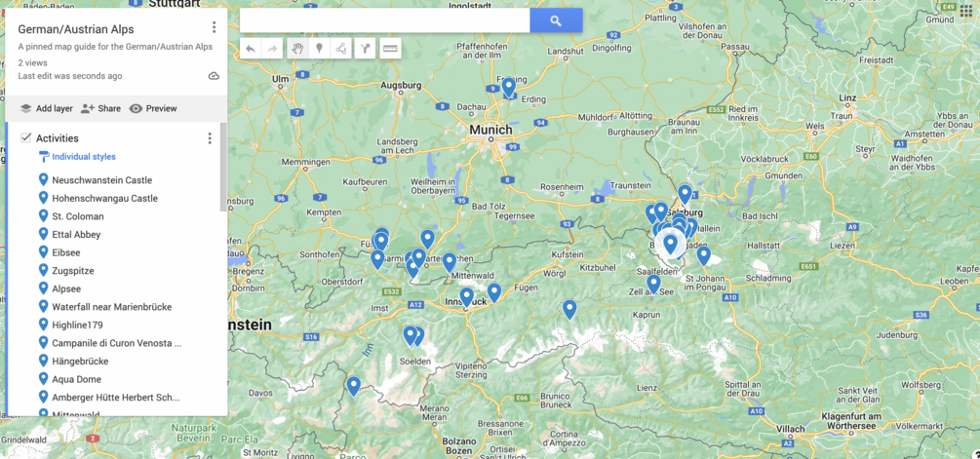Click the pin icon beside Zugspitze

(43, 270)
